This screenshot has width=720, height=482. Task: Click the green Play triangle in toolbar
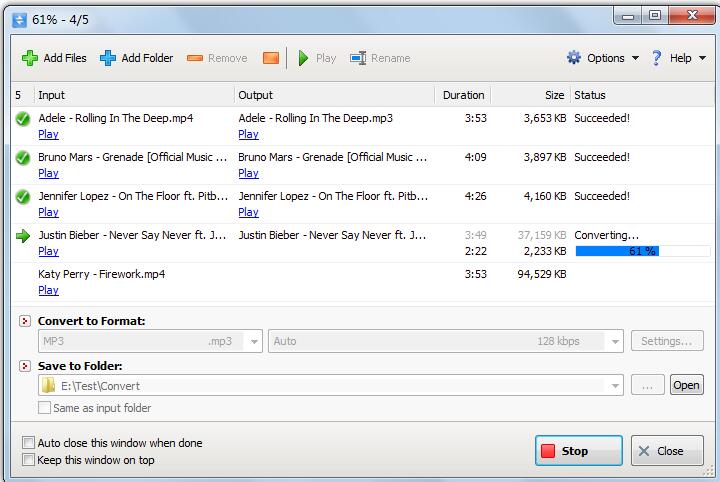point(303,58)
